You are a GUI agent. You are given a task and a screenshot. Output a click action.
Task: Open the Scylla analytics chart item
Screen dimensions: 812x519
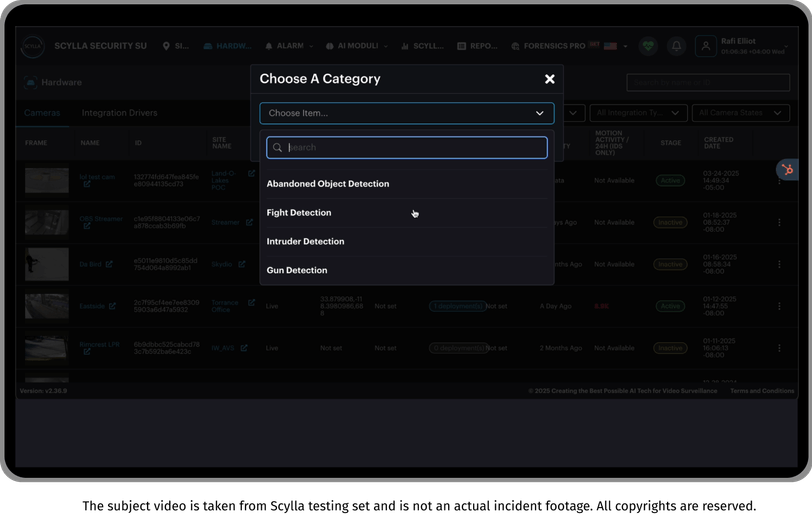pyautogui.click(x=422, y=46)
